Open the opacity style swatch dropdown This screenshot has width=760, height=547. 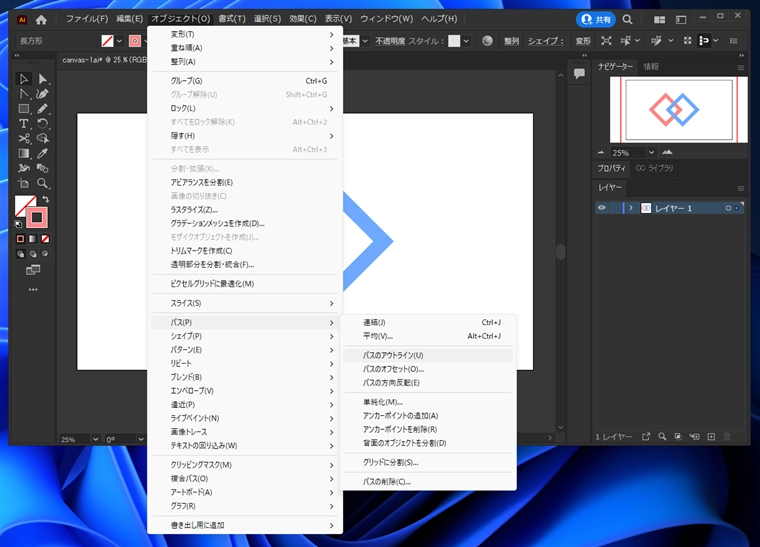coord(466,41)
